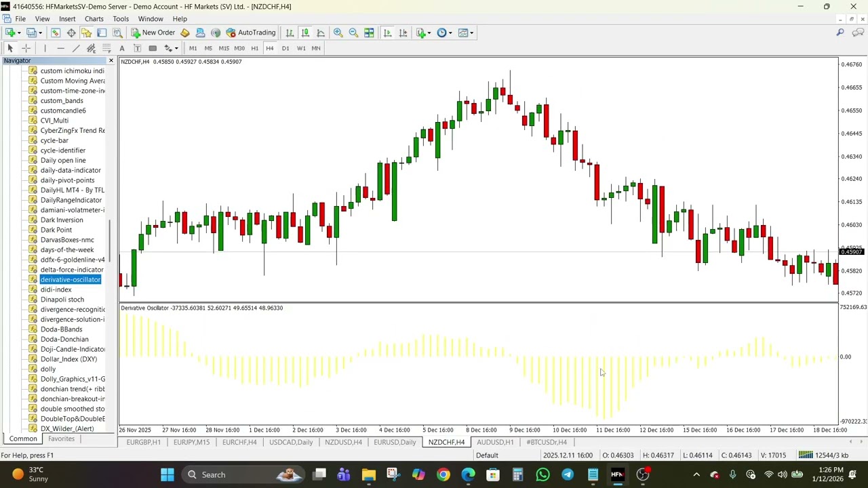Open the MetaEditor yellow book icon

184,33
